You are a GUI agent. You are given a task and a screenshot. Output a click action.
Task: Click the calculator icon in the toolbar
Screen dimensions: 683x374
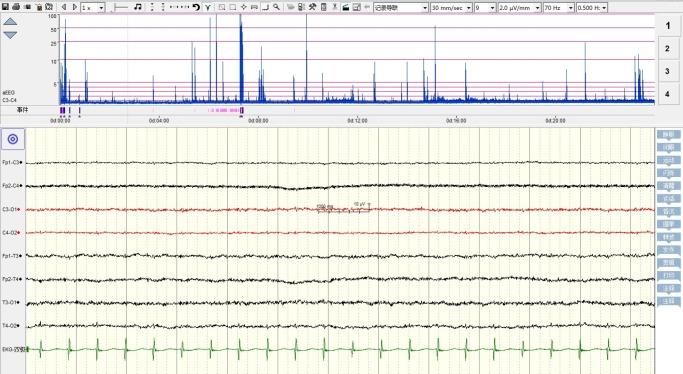pyautogui.click(x=324, y=7)
